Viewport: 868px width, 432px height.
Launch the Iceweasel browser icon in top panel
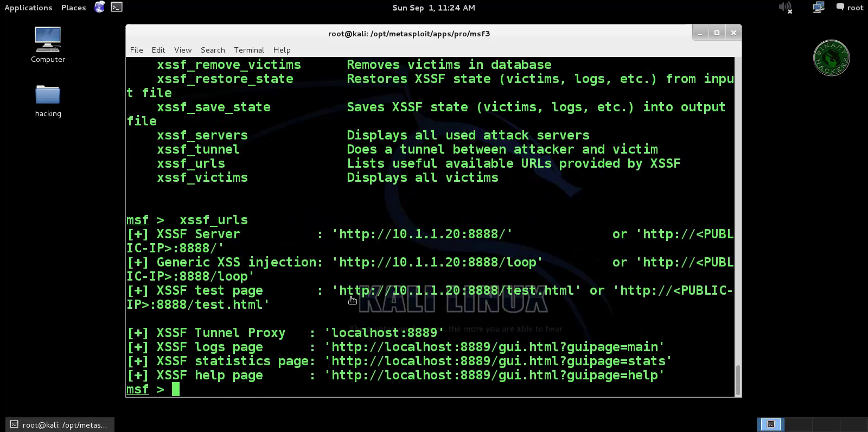[100, 7]
